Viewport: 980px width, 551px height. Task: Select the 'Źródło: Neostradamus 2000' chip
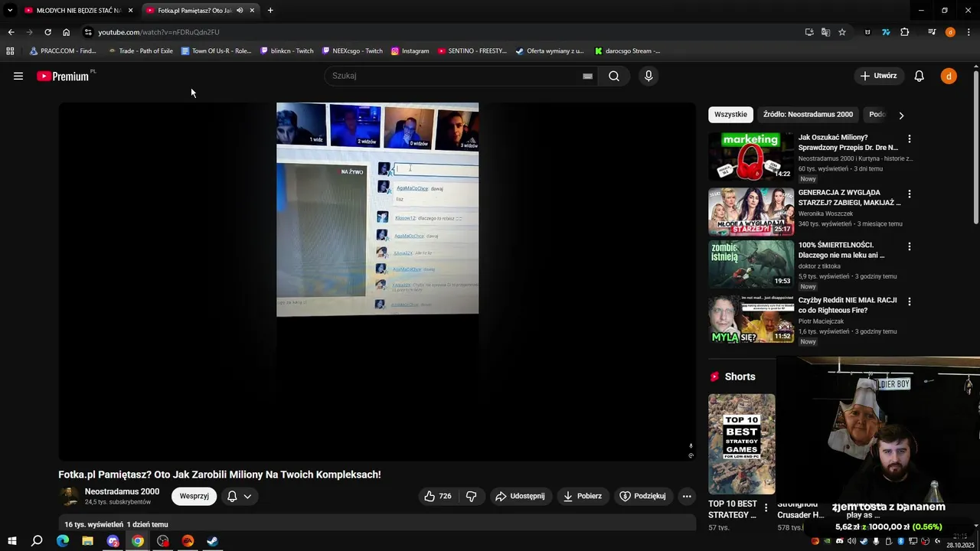click(x=808, y=115)
